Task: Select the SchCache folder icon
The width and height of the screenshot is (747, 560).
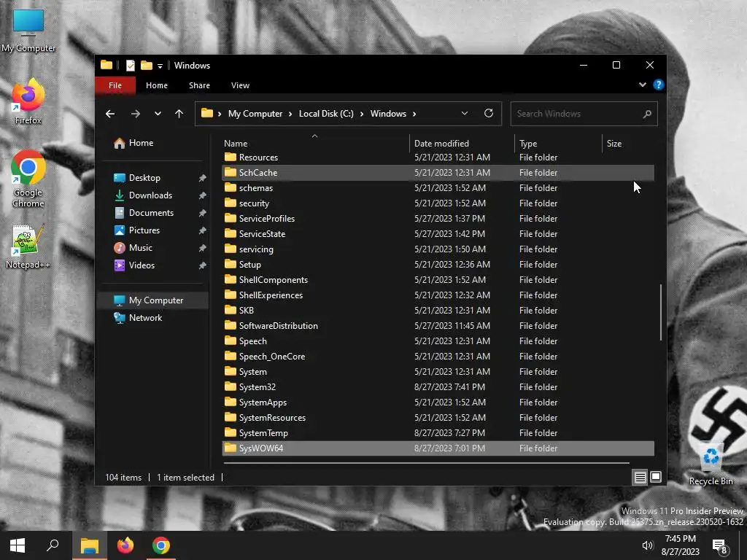Action: pos(231,172)
